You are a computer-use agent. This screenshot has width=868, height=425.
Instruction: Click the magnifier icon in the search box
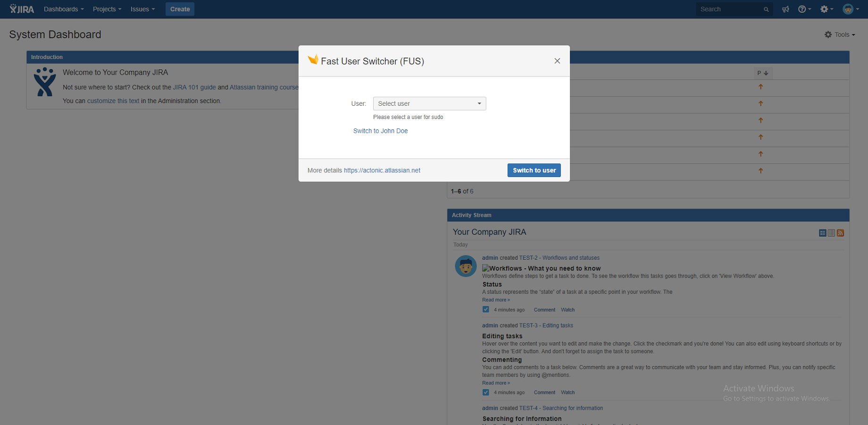pyautogui.click(x=766, y=9)
